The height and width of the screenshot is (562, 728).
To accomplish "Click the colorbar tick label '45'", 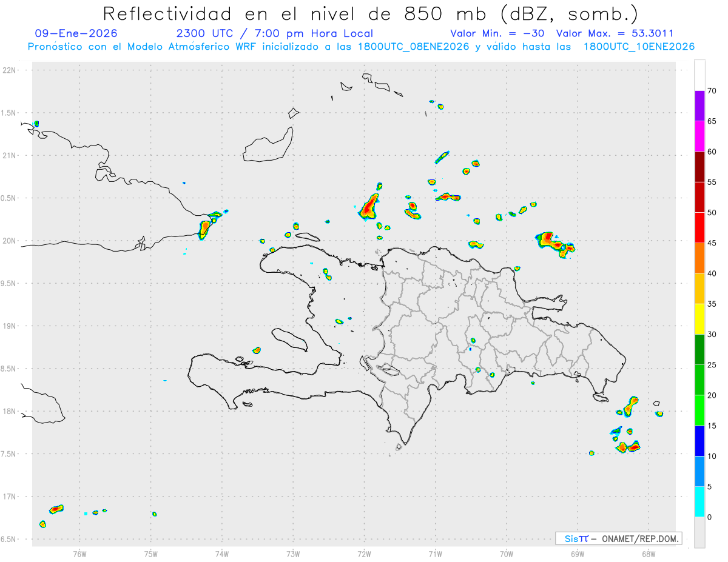I will [x=712, y=243].
